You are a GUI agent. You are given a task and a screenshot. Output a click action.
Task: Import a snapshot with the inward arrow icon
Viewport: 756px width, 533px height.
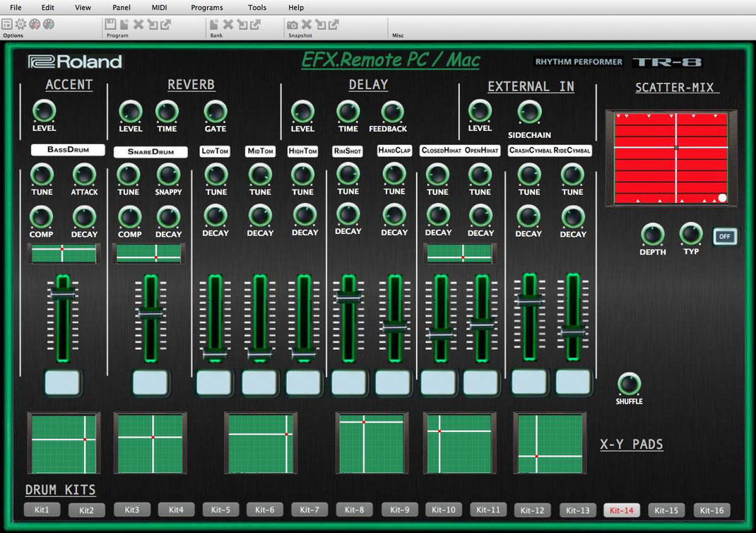[x=320, y=24]
